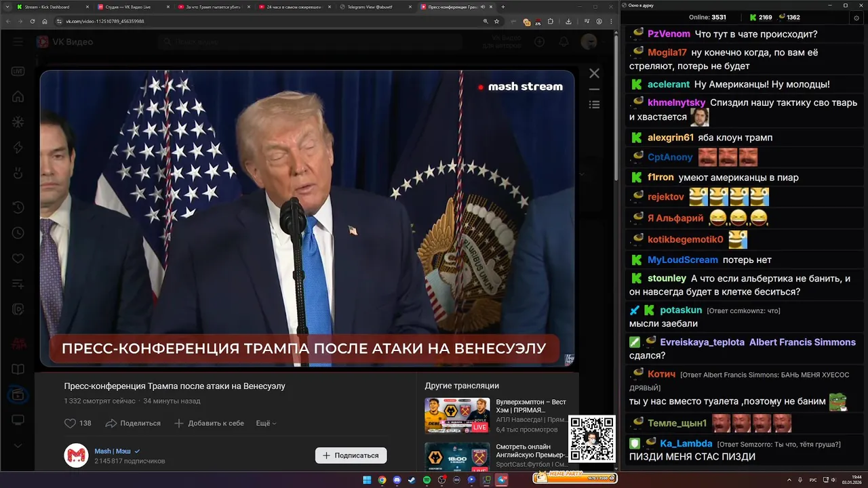The width and height of the screenshot is (868, 488).
Task: Like the video with the heart (138)
Action: [x=78, y=423]
